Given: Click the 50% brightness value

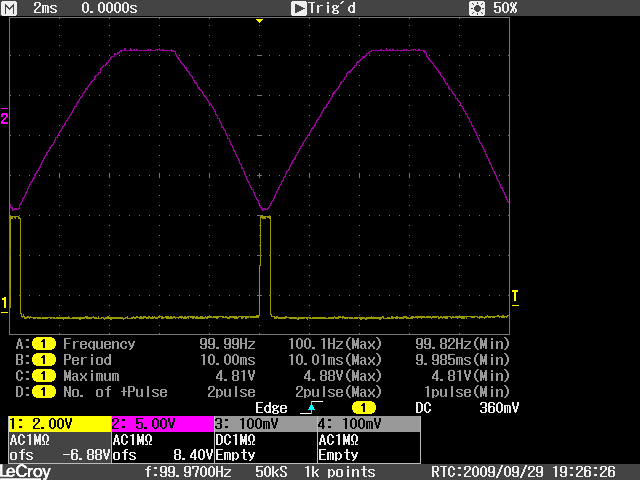Looking at the screenshot, I should click(x=505, y=8).
